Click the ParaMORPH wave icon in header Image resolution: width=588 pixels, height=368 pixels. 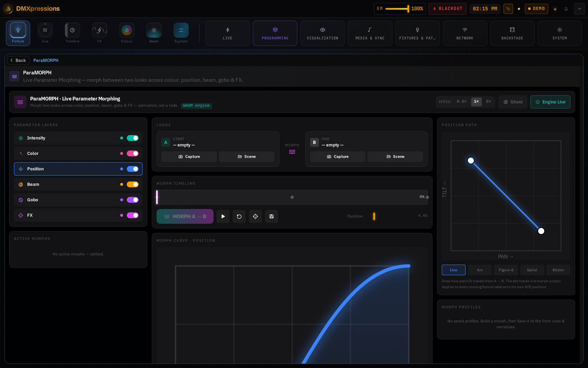click(x=14, y=76)
